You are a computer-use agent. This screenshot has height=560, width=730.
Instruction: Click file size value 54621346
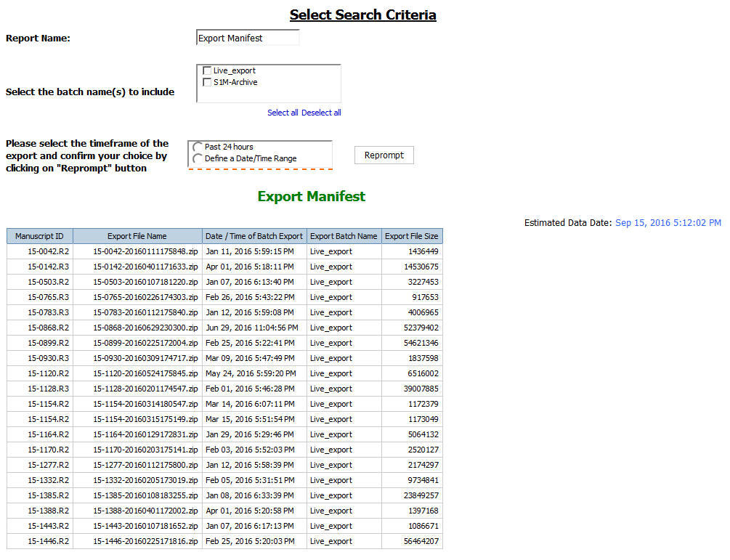tap(421, 343)
